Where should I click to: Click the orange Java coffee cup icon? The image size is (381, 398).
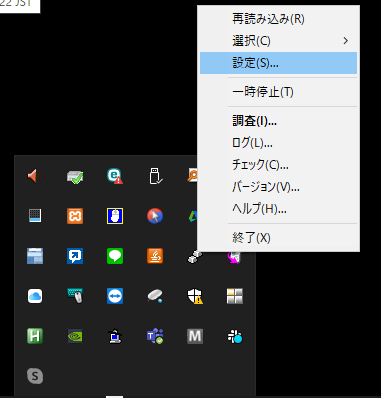(155, 256)
